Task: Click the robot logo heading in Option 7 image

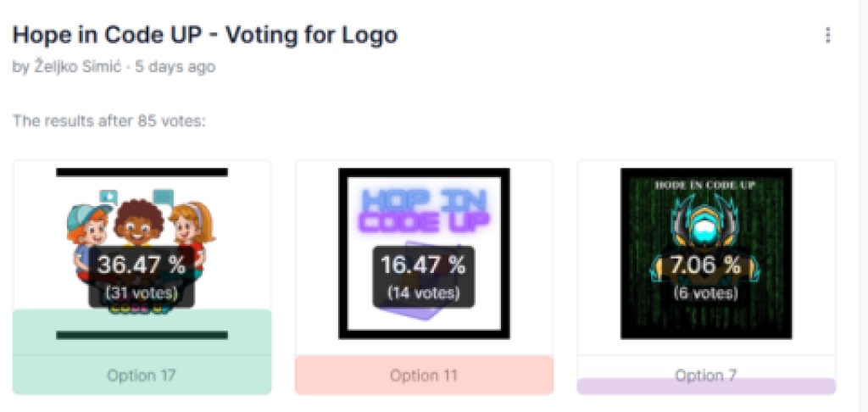Action: pos(705,183)
